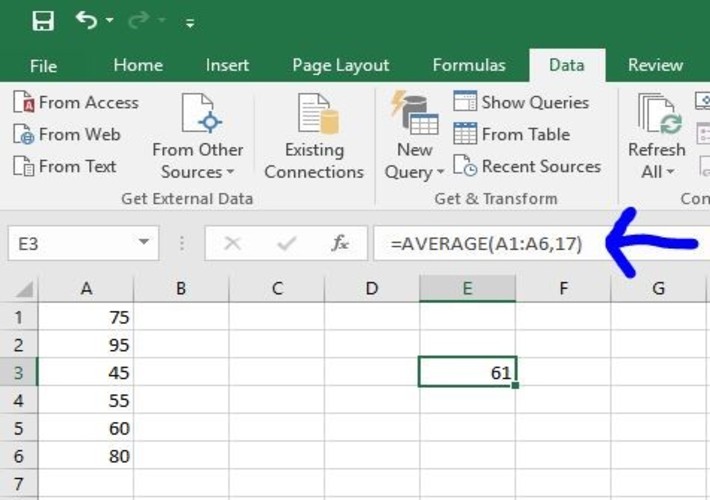Select row 3 header
Screen dimensions: 710x500
coord(19,373)
